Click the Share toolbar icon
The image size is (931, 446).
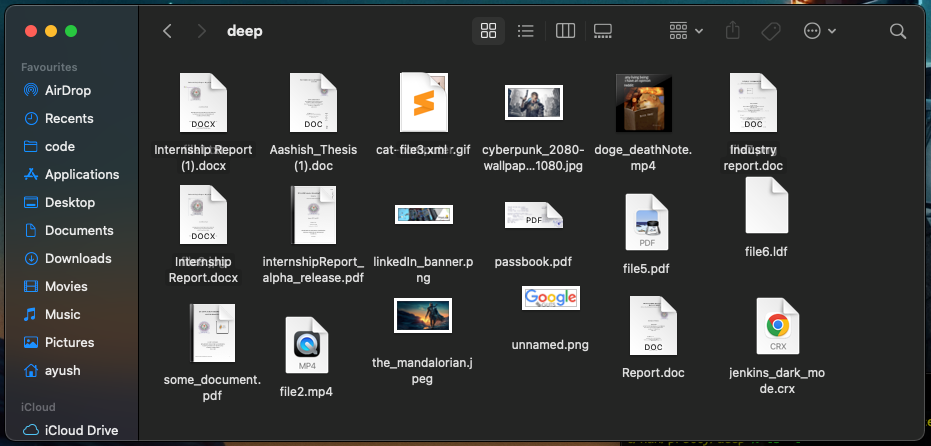coord(732,31)
